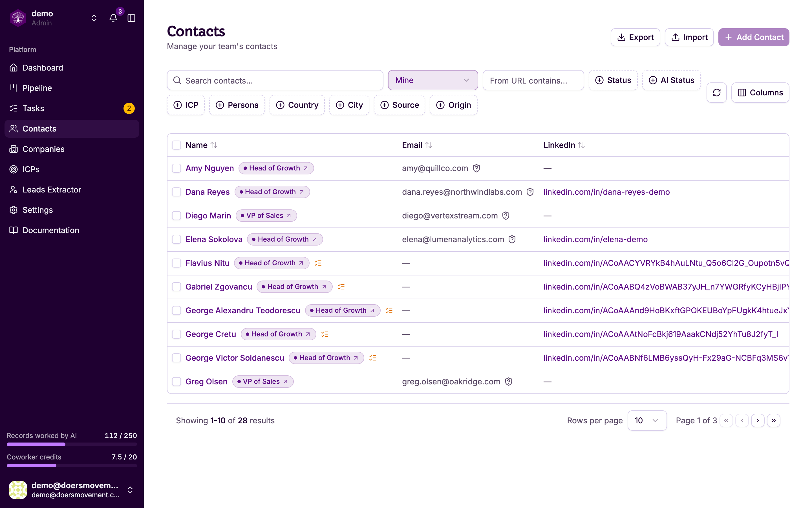Open Tasks in sidebar
This screenshot has height=508, width=812.
(72, 108)
